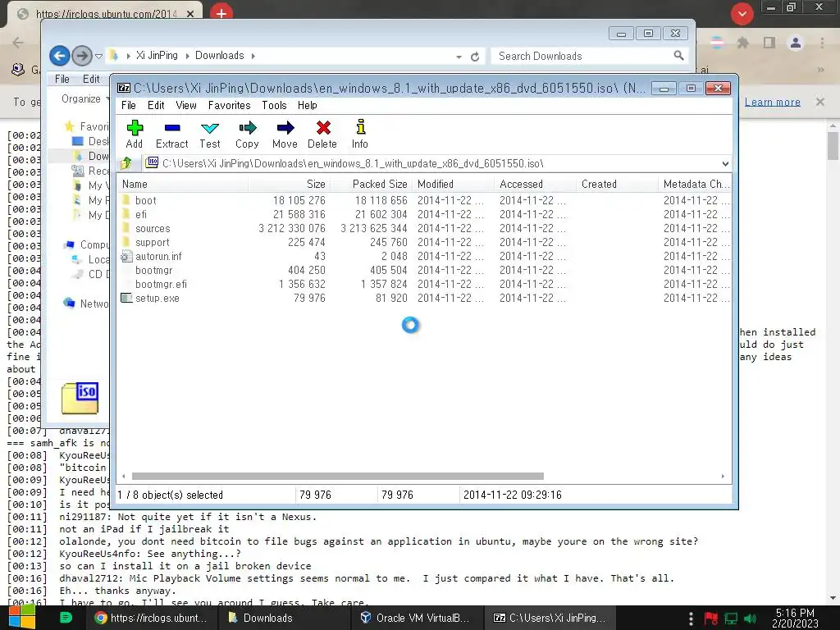Open the 7-Zip Help menu
This screenshot has height=630, width=840.
[x=308, y=106]
